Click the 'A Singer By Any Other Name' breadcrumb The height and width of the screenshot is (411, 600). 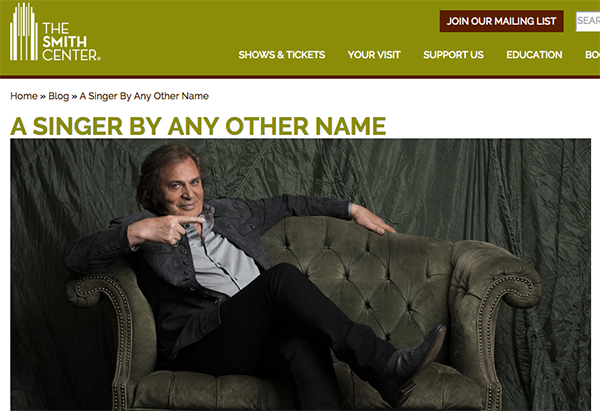(x=144, y=96)
